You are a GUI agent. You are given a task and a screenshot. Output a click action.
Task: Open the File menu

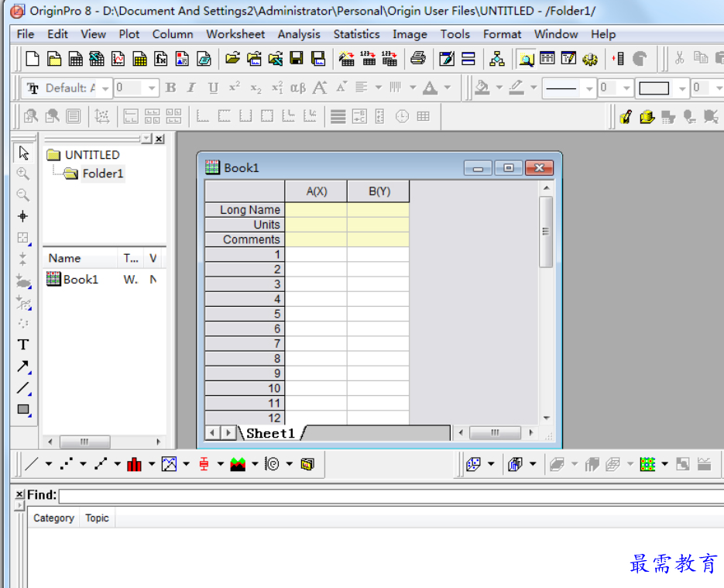pos(26,34)
